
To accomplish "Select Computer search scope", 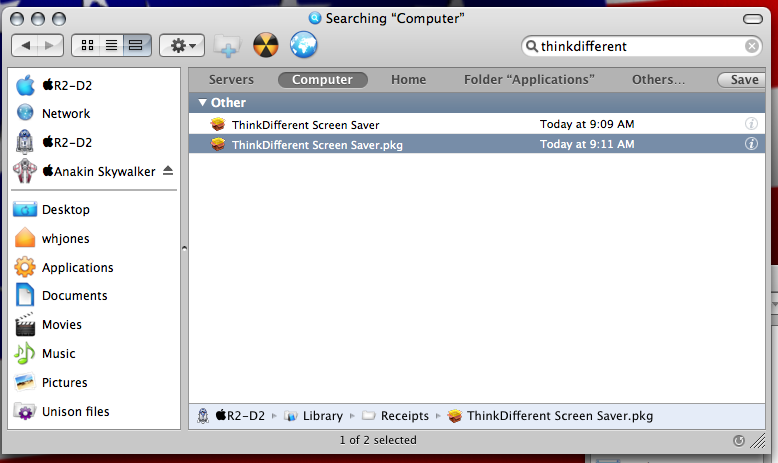I will tap(323, 79).
